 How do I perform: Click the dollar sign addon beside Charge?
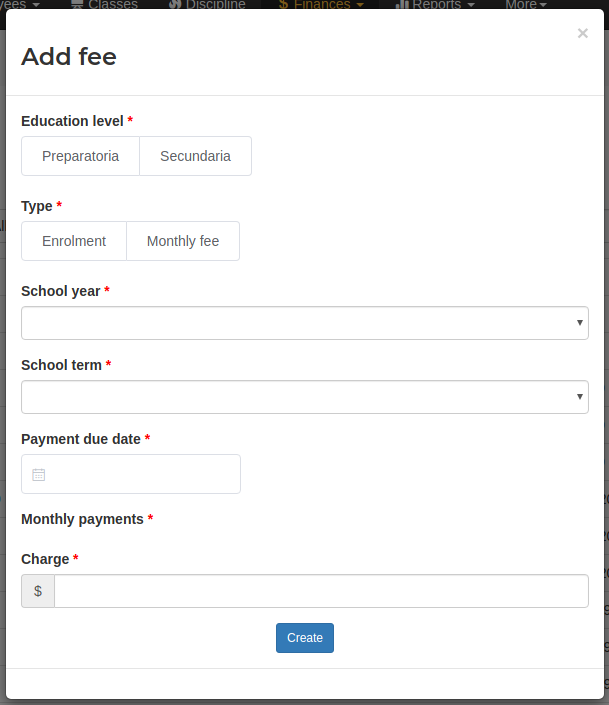38,591
